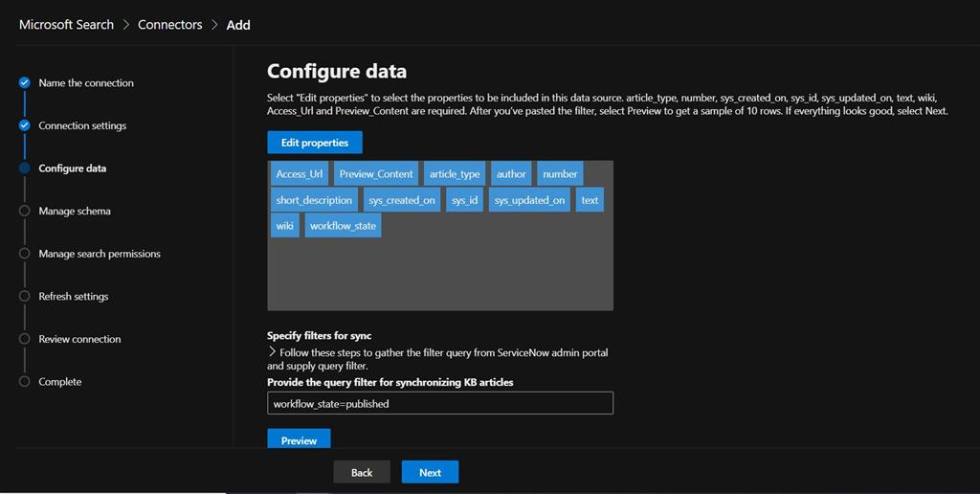Click checkmark icon beside Connection settings
The height and width of the screenshot is (494, 980).
tap(24, 125)
